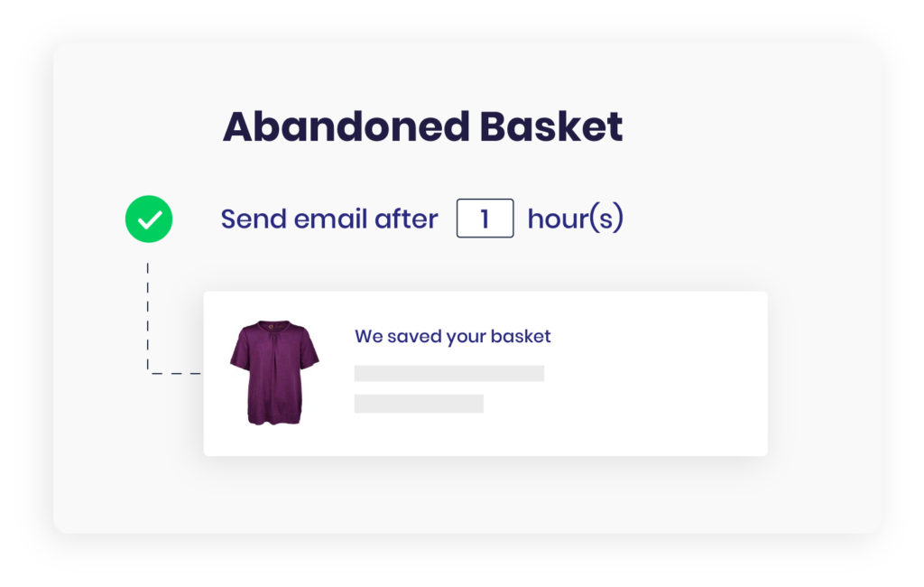Click the word Send in the sentence
The image size is (924, 587).
(x=253, y=219)
